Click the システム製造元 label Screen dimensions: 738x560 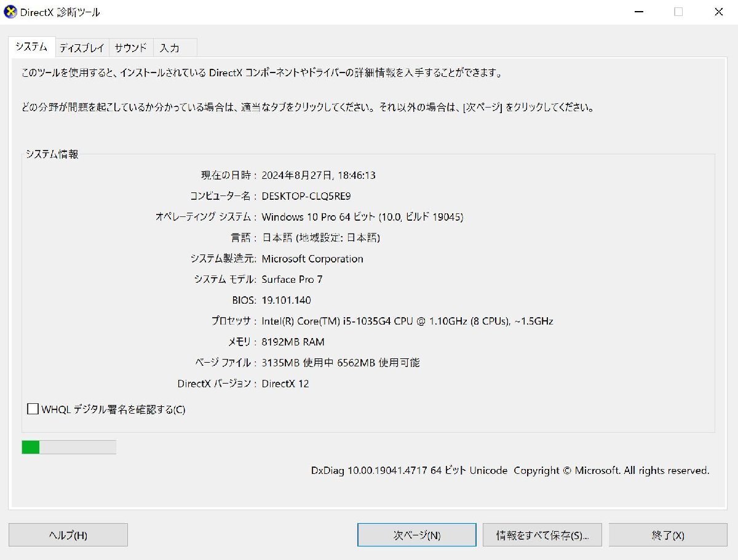tap(223, 259)
